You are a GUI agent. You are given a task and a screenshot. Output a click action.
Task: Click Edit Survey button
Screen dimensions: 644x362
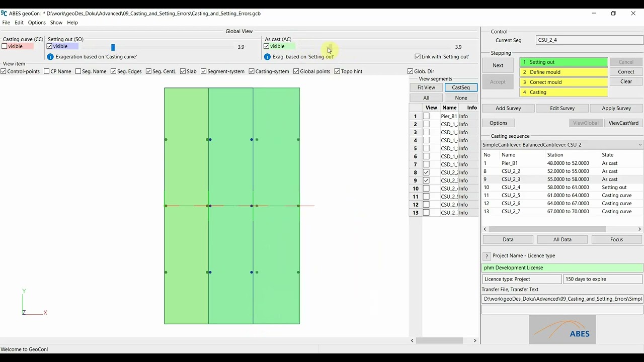click(x=562, y=108)
